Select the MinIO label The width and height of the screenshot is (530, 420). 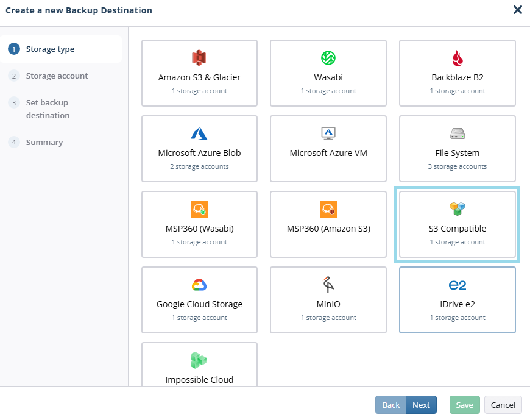click(x=328, y=304)
